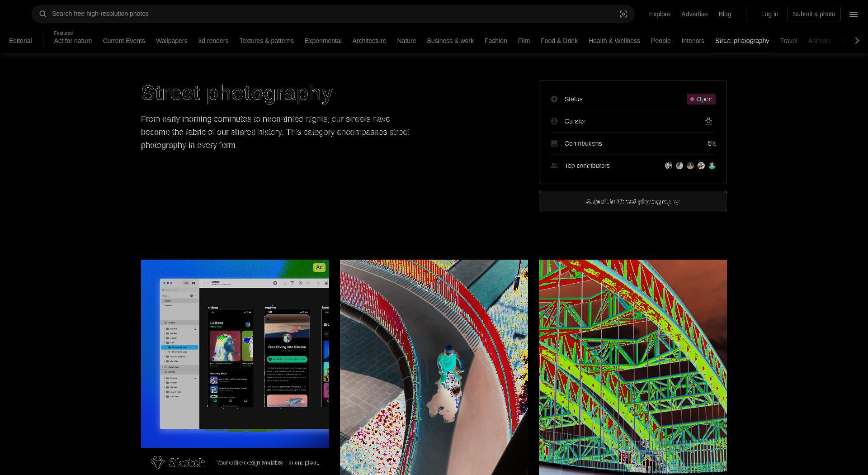Open the Animals category tab

tap(819, 41)
